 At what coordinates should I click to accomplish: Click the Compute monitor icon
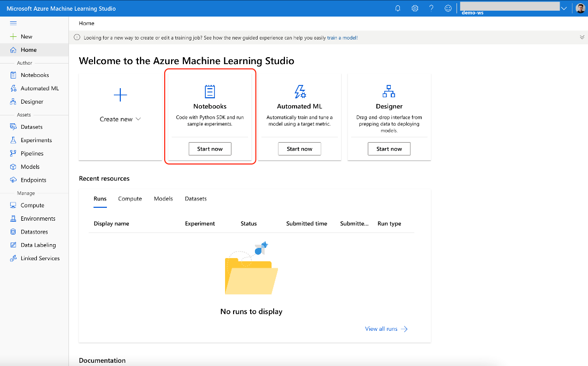tap(13, 205)
